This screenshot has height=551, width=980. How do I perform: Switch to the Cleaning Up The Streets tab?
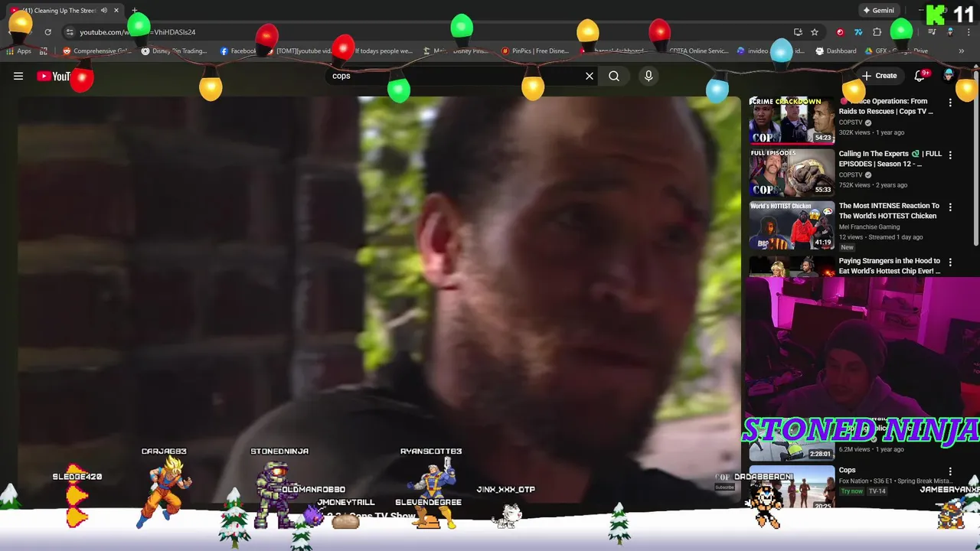(x=65, y=11)
